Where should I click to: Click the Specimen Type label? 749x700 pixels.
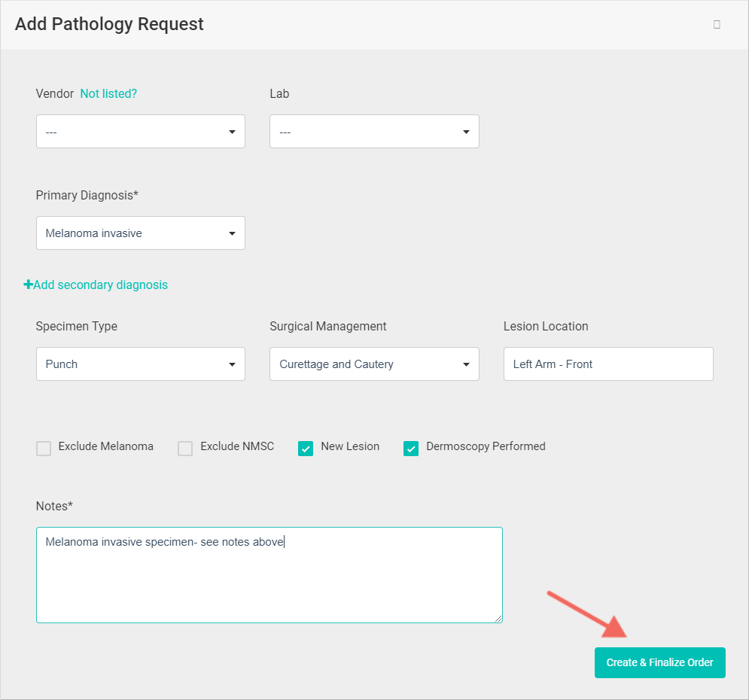tap(77, 327)
